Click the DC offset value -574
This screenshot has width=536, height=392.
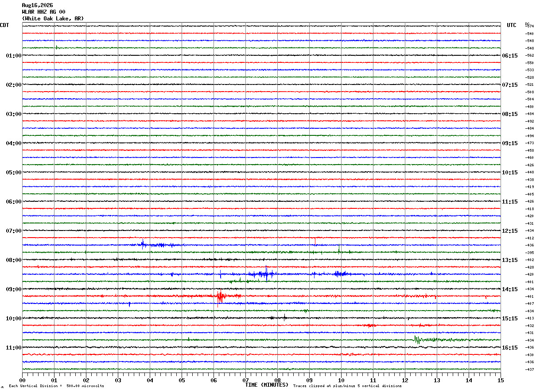click(529, 27)
